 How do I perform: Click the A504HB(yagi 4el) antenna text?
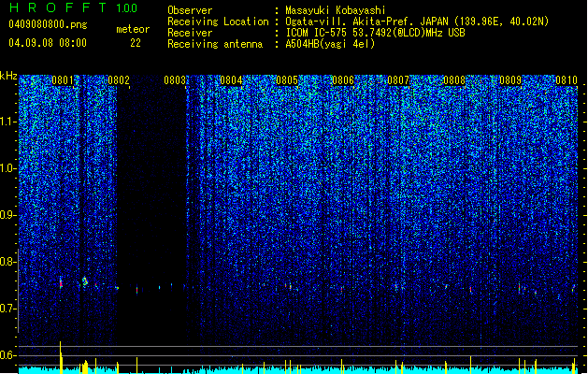(330, 44)
